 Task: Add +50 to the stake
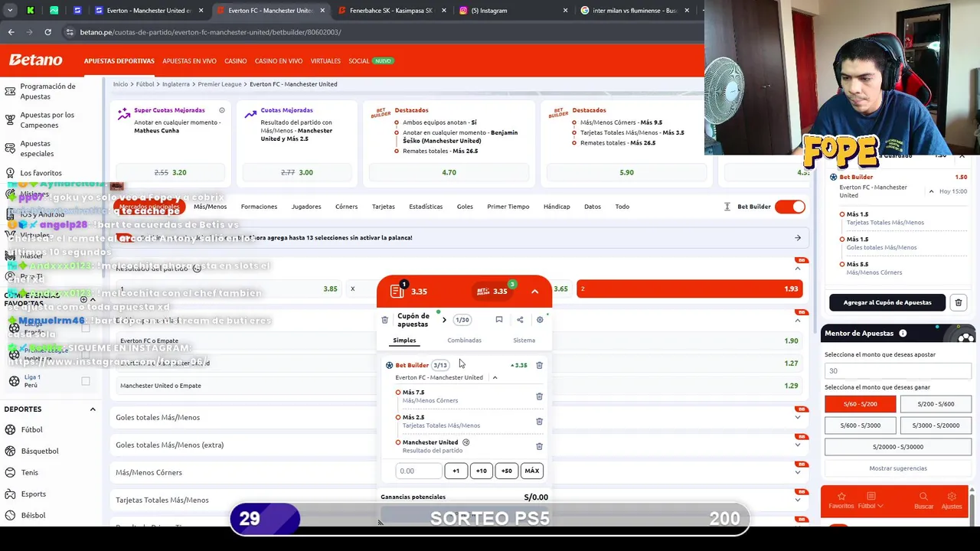[x=506, y=471]
